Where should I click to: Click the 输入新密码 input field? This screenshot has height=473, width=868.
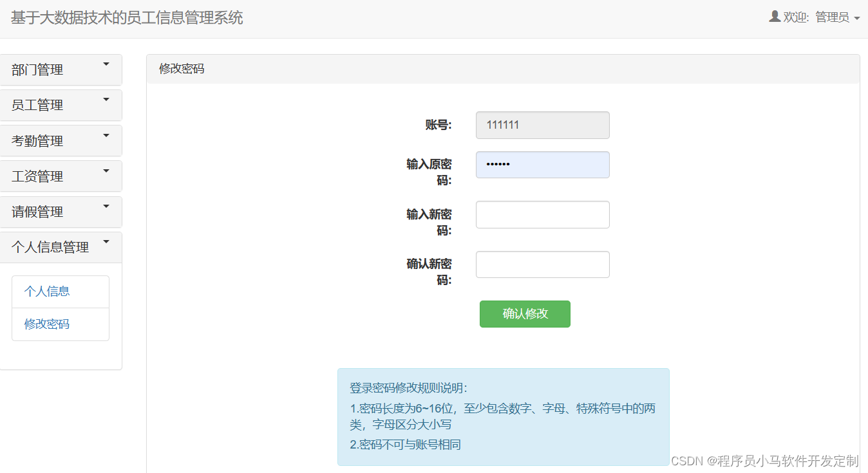[542, 214]
